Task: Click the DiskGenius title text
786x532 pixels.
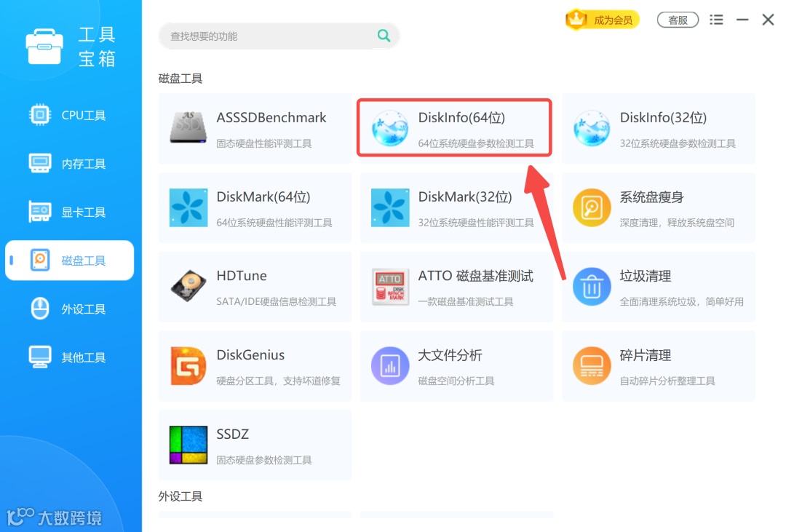Action: coord(250,355)
